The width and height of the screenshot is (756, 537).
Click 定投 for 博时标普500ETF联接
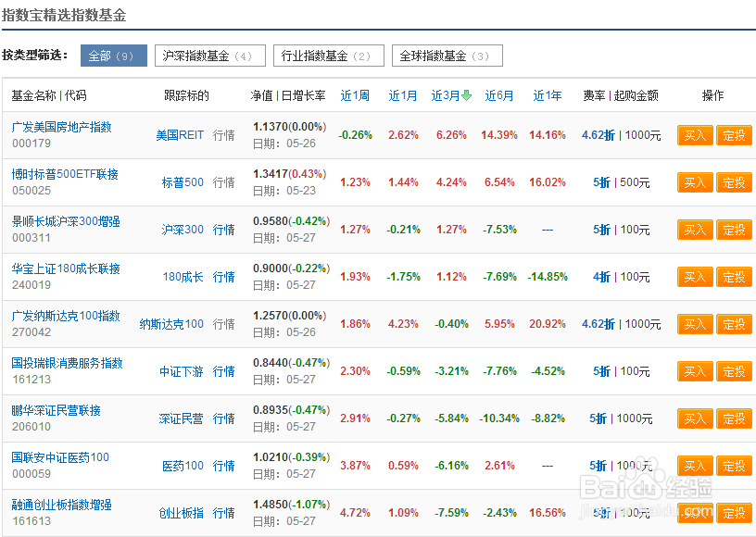coord(734,182)
